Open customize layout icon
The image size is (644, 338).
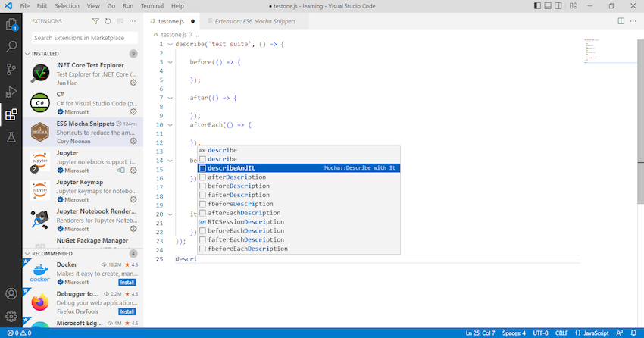[573, 6]
